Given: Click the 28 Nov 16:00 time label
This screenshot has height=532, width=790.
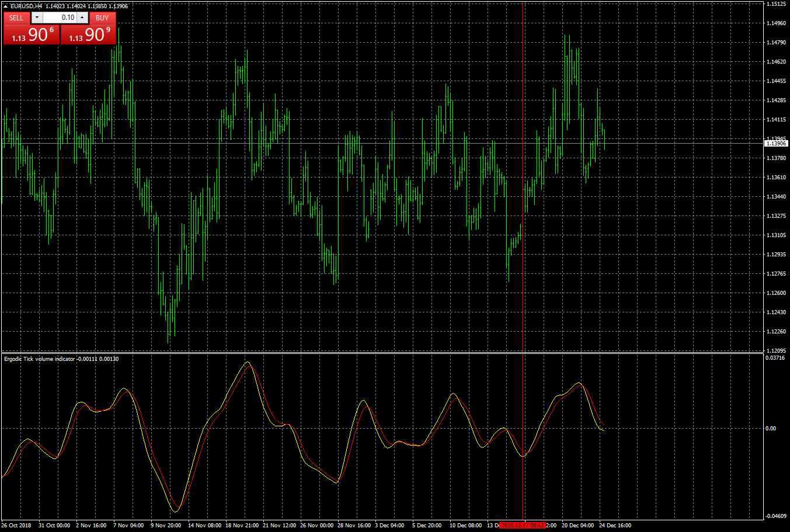Looking at the screenshot, I should tap(354, 526).
